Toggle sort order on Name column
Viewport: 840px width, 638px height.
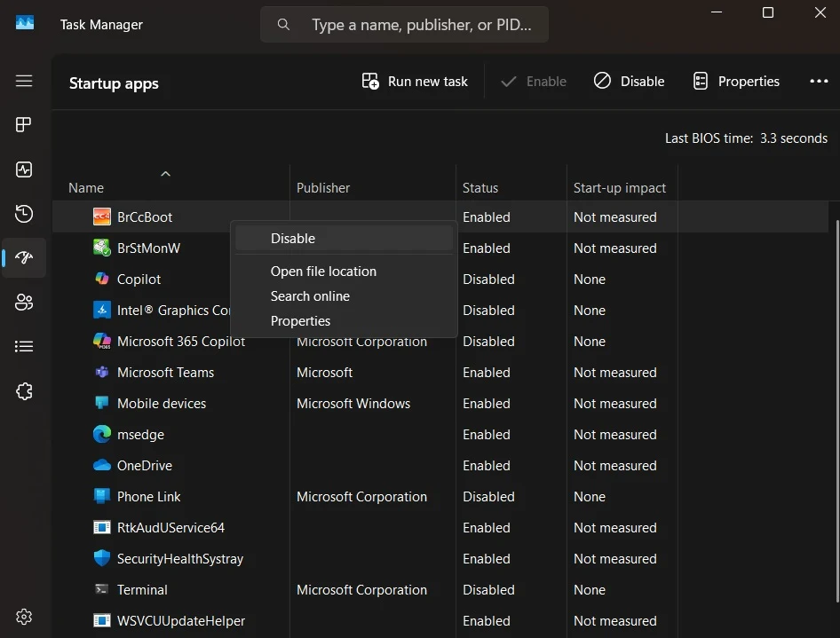(x=86, y=188)
